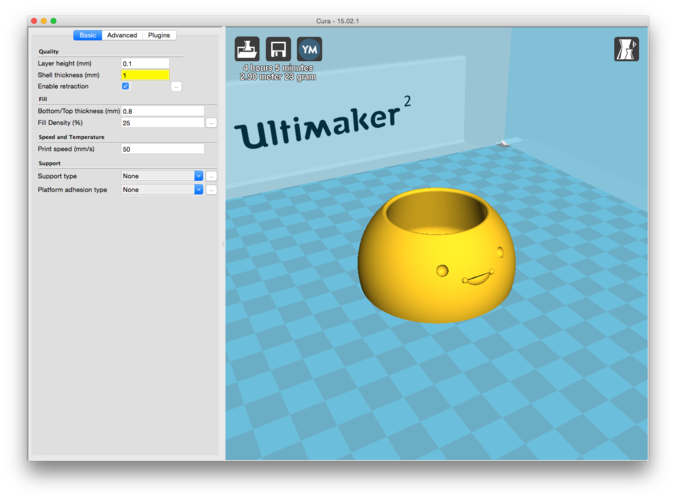Image resolution: width=676 pixels, height=500 pixels.
Task: Click the 'Speed and Temperature' heading
Action: (72, 137)
